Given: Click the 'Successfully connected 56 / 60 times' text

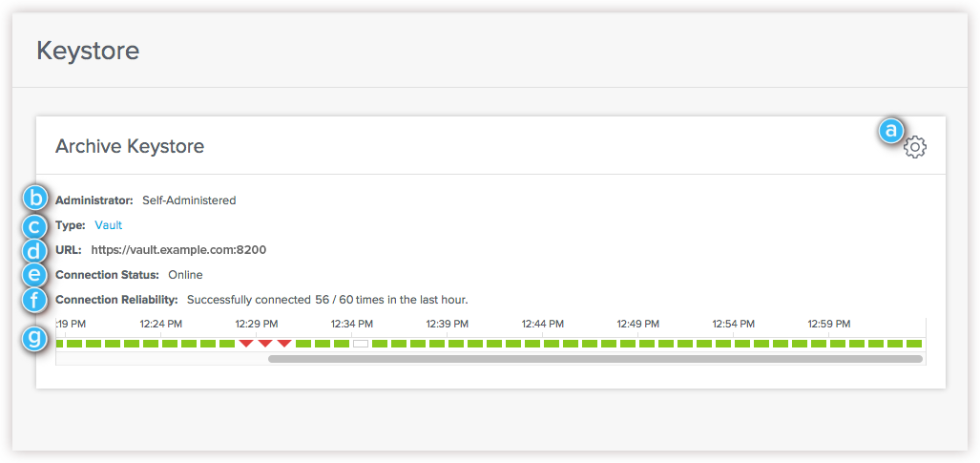Looking at the screenshot, I should 327,300.
